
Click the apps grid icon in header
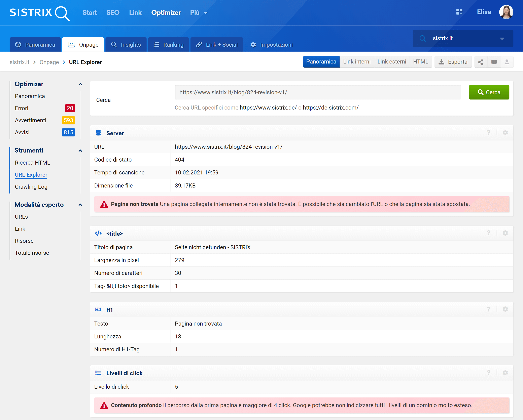[459, 12]
